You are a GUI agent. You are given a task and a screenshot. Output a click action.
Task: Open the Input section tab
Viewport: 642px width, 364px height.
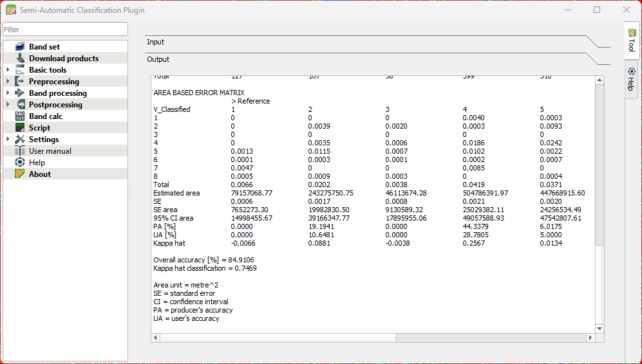click(x=156, y=42)
